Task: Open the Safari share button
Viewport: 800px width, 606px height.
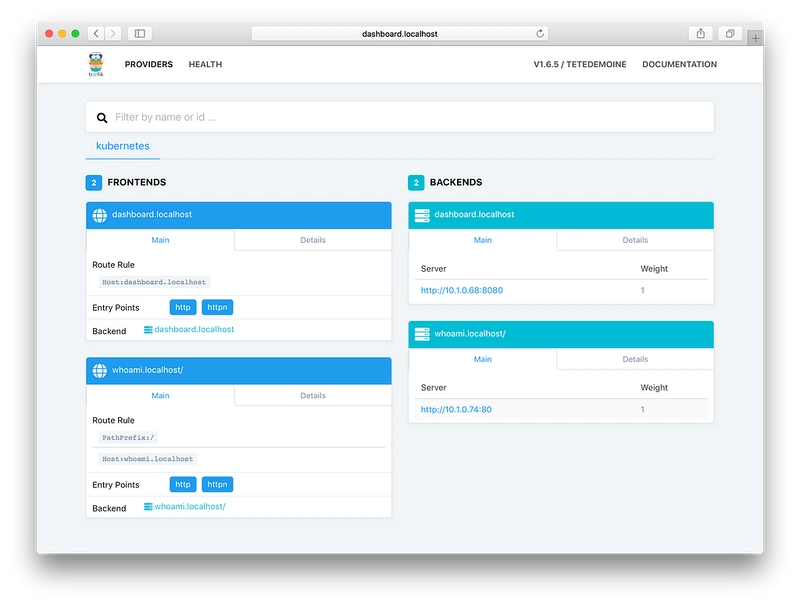Action: [701, 34]
